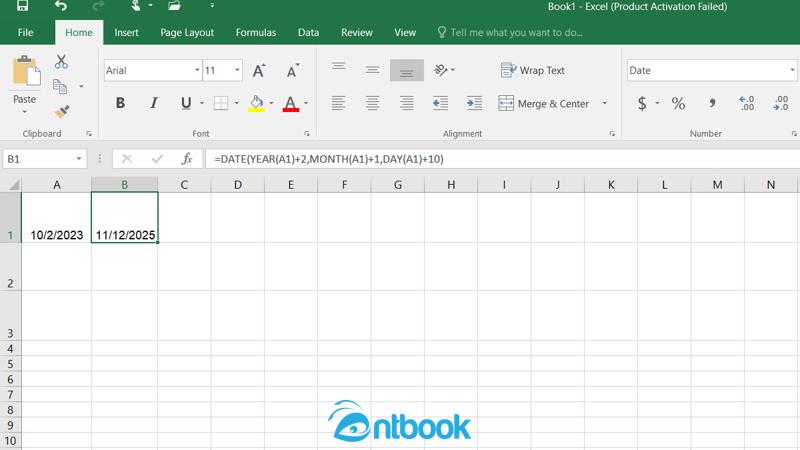Apply yellow fill color bucket

point(256,104)
